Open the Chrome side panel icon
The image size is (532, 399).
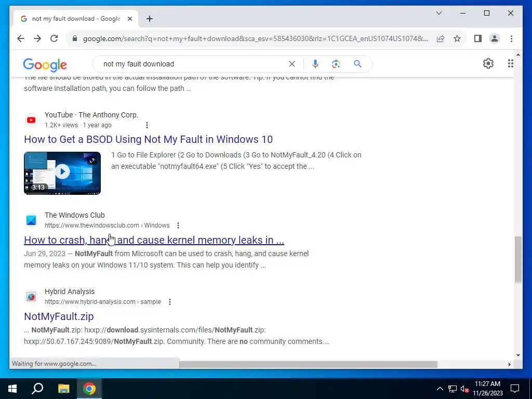pyautogui.click(x=478, y=38)
